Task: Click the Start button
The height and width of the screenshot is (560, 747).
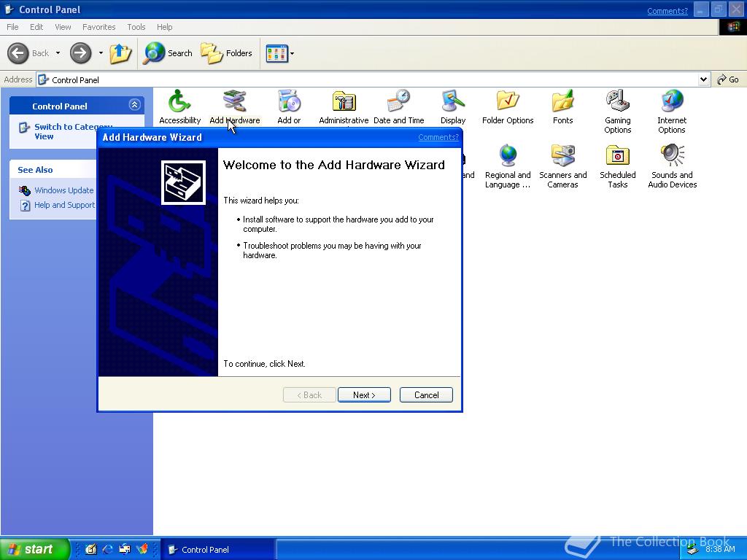Action: point(35,549)
